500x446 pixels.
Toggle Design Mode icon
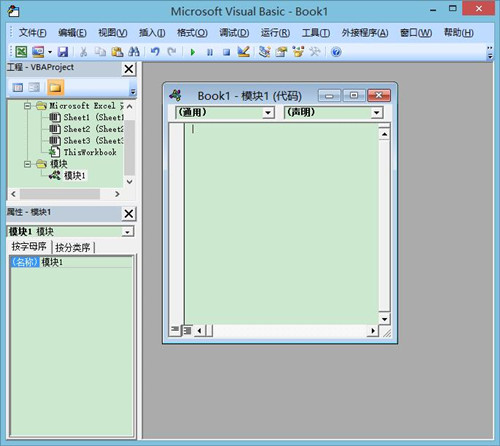pyautogui.click(x=243, y=52)
